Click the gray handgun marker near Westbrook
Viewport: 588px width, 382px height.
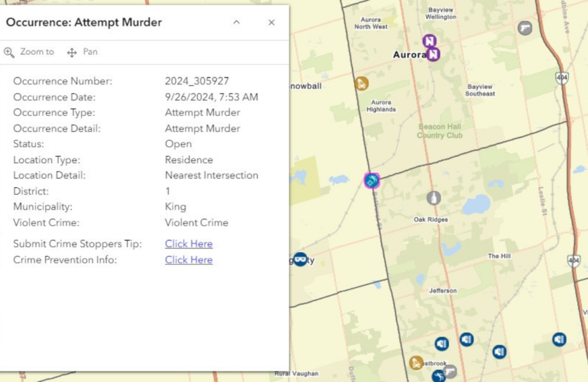point(450,371)
